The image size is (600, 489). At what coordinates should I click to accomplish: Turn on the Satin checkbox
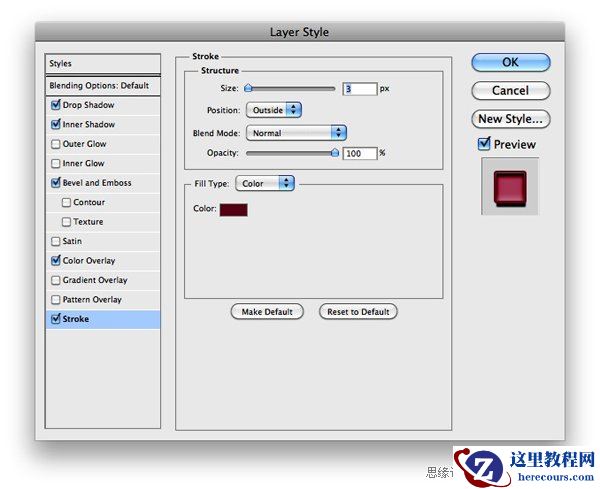tap(56, 241)
